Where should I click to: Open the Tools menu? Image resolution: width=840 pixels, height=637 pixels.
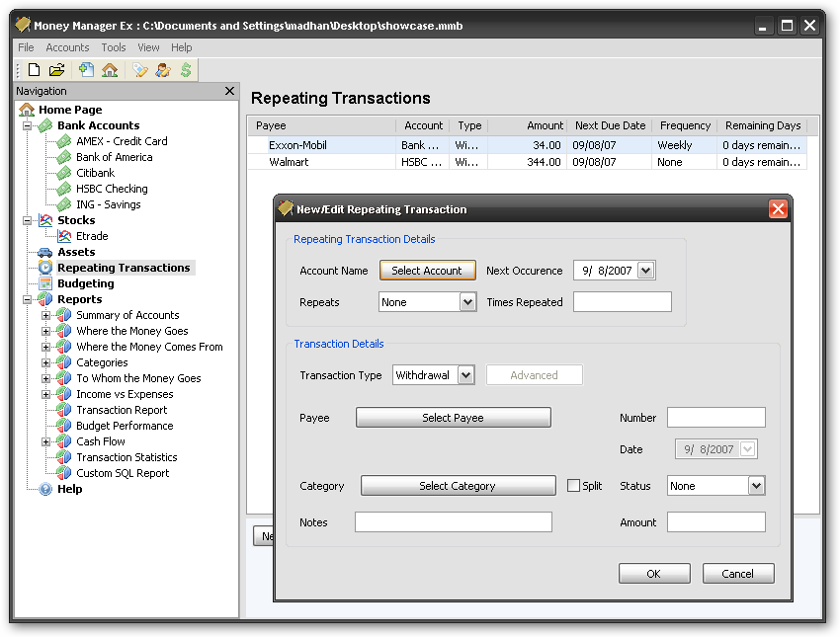pos(114,47)
